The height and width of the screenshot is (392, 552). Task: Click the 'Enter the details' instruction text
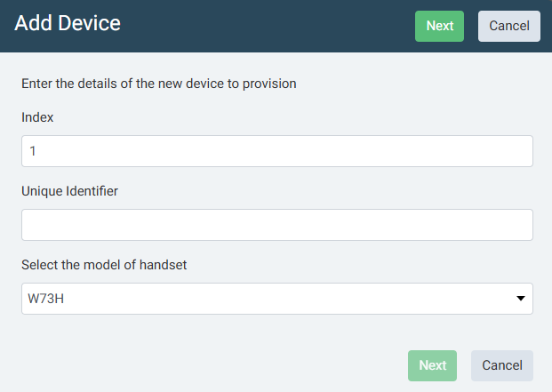point(158,84)
